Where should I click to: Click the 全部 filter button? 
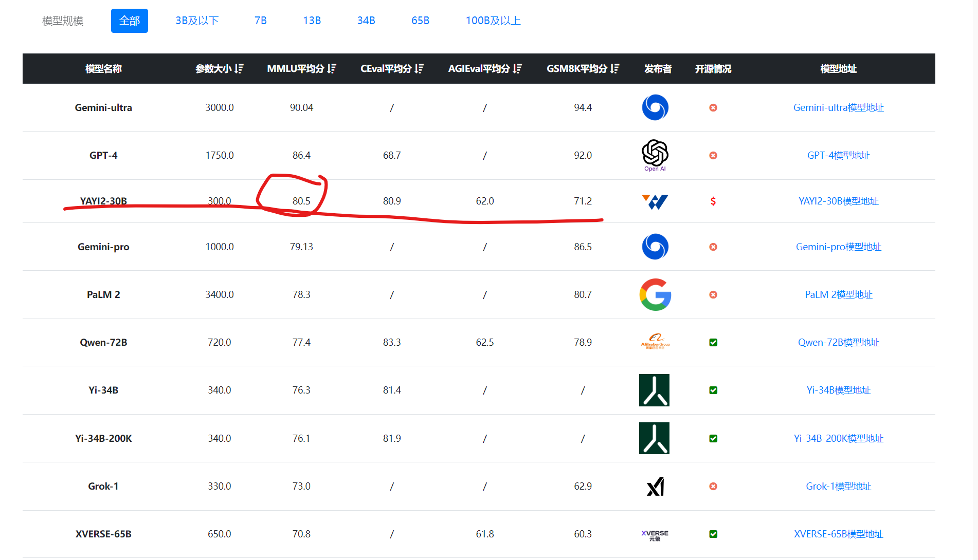point(129,21)
